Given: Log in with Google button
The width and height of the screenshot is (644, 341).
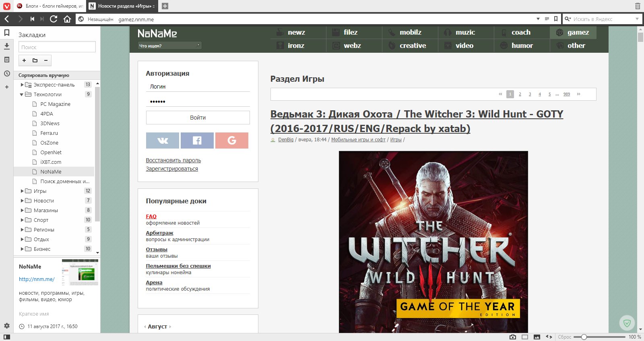Looking at the screenshot, I should tap(232, 141).
